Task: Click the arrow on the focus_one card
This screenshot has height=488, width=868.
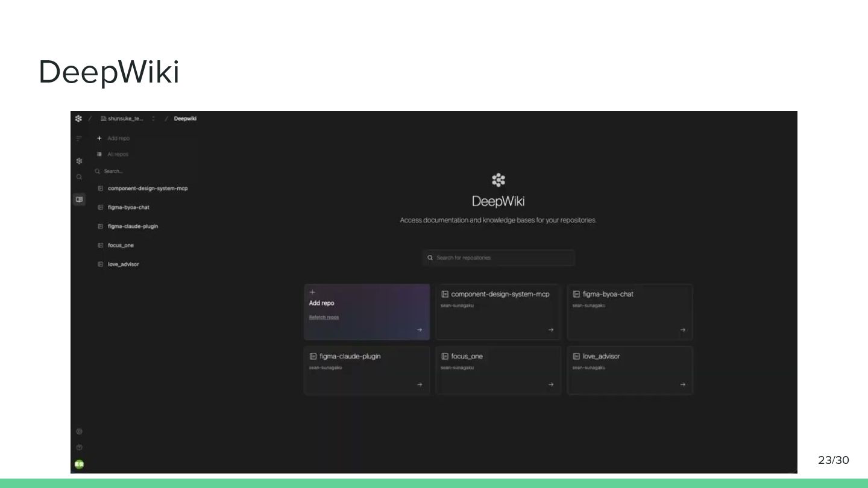Action: tap(551, 385)
